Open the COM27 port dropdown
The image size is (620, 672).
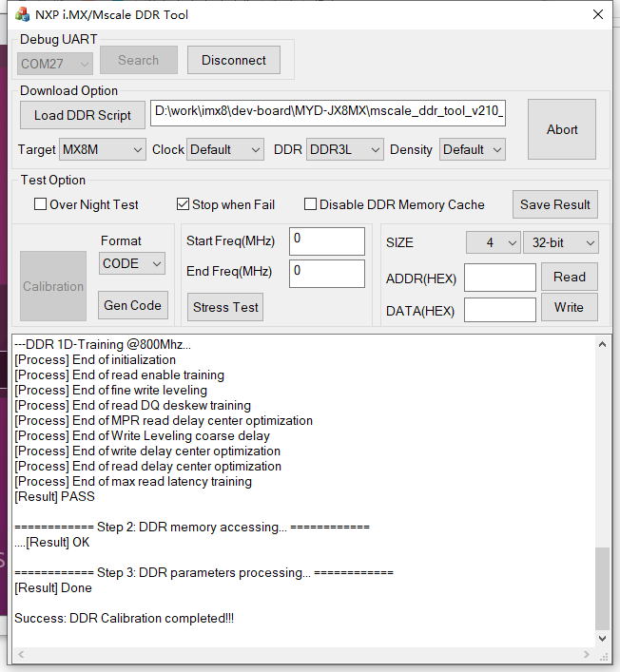pos(55,64)
